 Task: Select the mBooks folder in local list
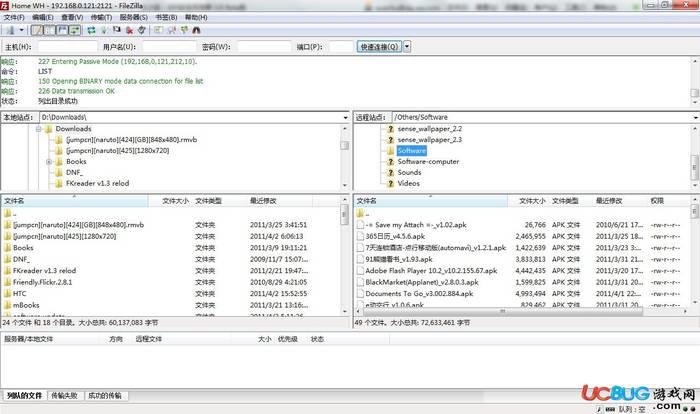click(x=26, y=305)
